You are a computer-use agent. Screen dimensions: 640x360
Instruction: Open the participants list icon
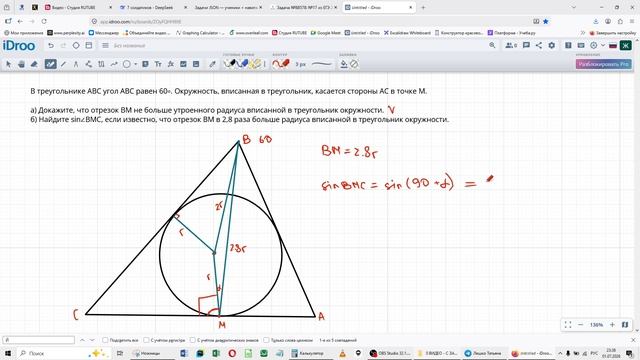[511, 45]
